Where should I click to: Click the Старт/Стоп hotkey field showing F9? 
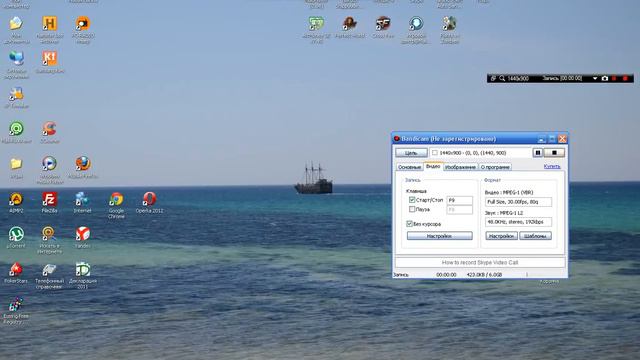pos(460,200)
